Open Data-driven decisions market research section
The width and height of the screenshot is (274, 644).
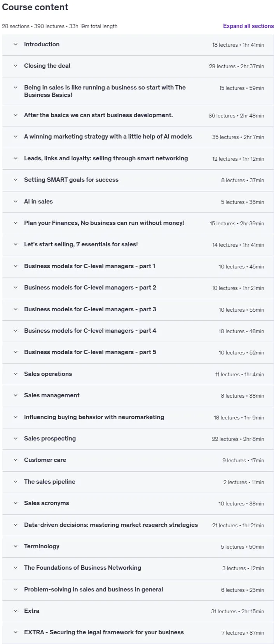pyautogui.click(x=138, y=525)
